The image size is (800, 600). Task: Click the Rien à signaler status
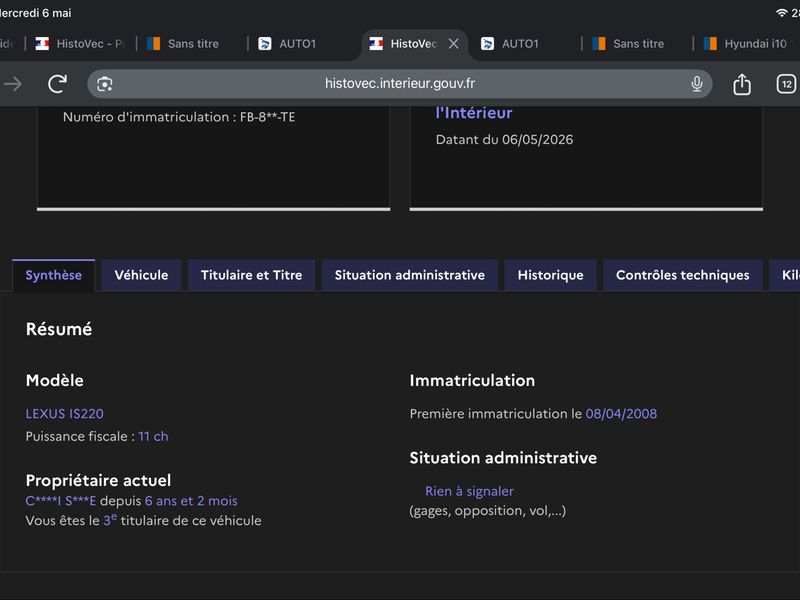[x=469, y=491]
